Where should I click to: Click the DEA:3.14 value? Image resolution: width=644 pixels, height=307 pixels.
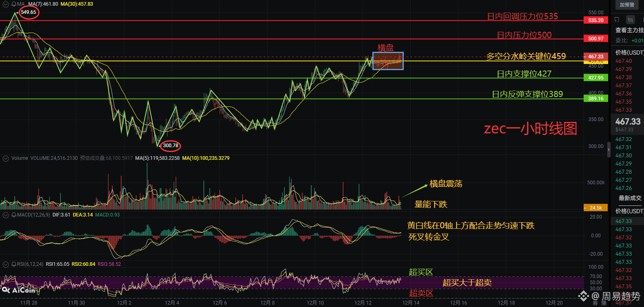click(83, 215)
